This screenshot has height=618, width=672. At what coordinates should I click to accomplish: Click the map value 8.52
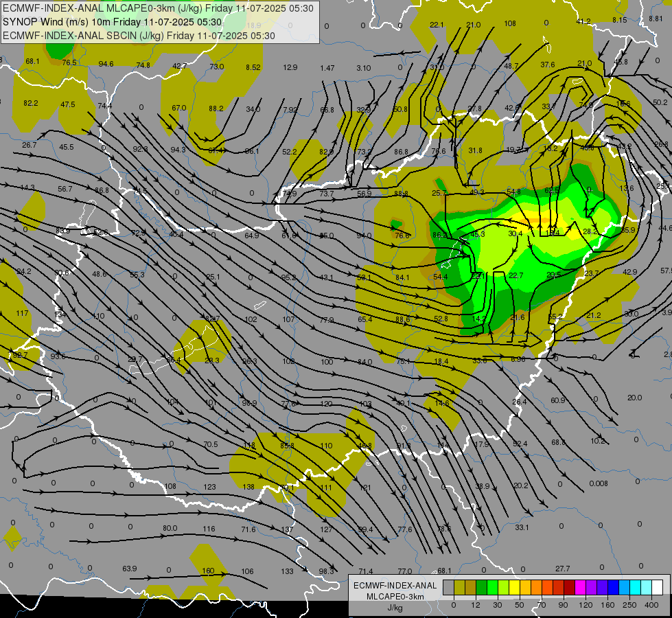pyautogui.click(x=253, y=67)
